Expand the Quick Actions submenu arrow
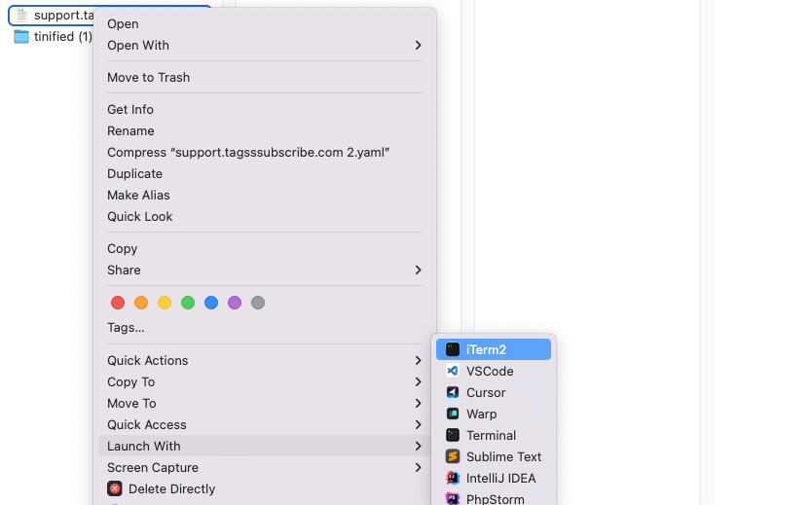812x505 pixels. pyautogui.click(x=418, y=360)
